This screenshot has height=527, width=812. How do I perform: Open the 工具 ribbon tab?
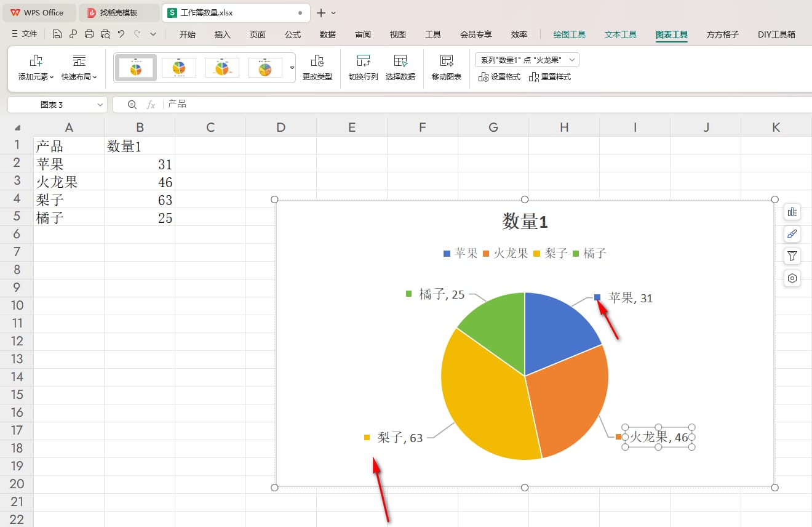click(x=433, y=34)
